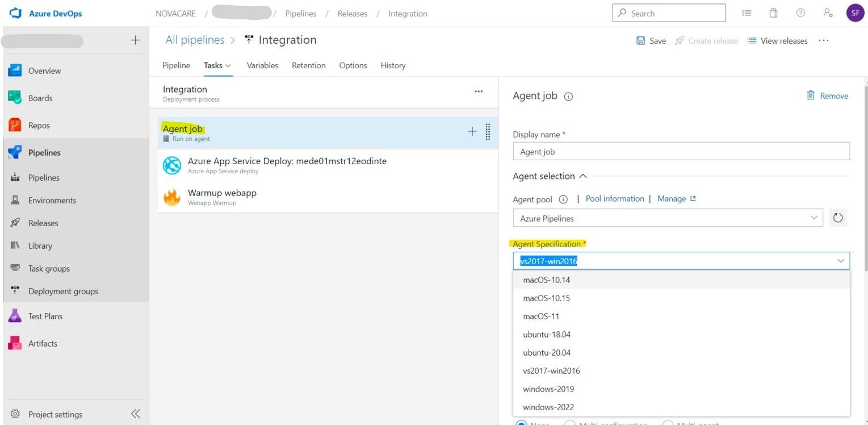
Task: Open the Overview section icon
Action: tap(15, 70)
